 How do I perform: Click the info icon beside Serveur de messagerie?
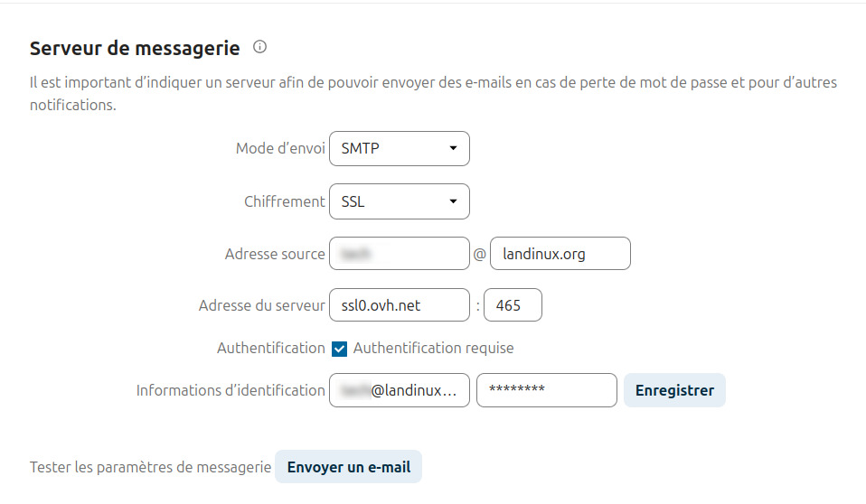coord(260,47)
